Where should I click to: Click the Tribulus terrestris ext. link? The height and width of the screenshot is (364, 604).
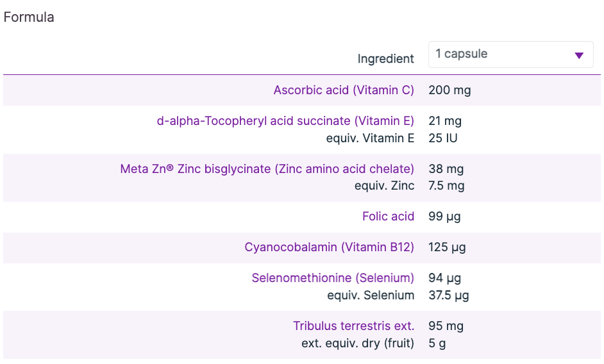pos(353,326)
